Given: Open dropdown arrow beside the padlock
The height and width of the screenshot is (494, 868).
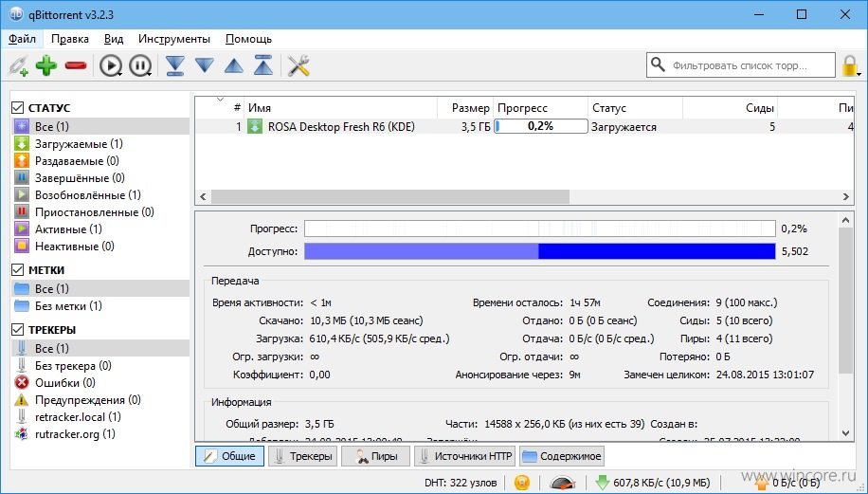Looking at the screenshot, I should coord(859,74).
